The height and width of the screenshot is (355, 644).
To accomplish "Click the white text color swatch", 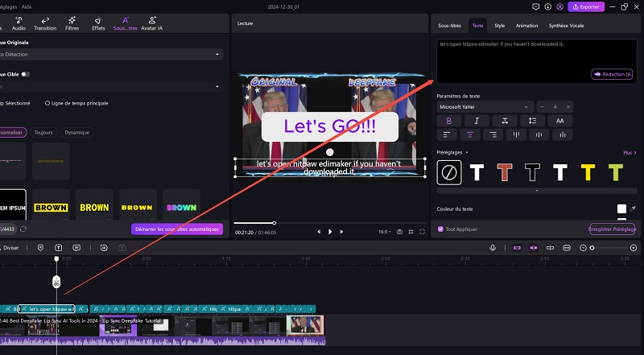I will pyautogui.click(x=621, y=208).
